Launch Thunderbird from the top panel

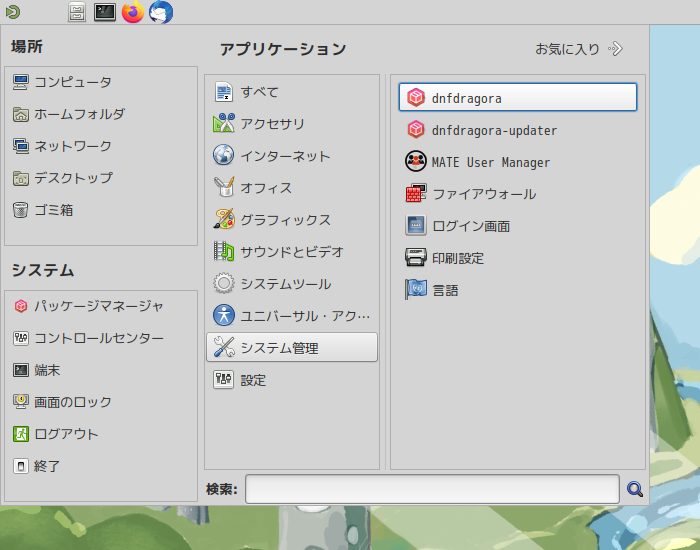(x=161, y=12)
